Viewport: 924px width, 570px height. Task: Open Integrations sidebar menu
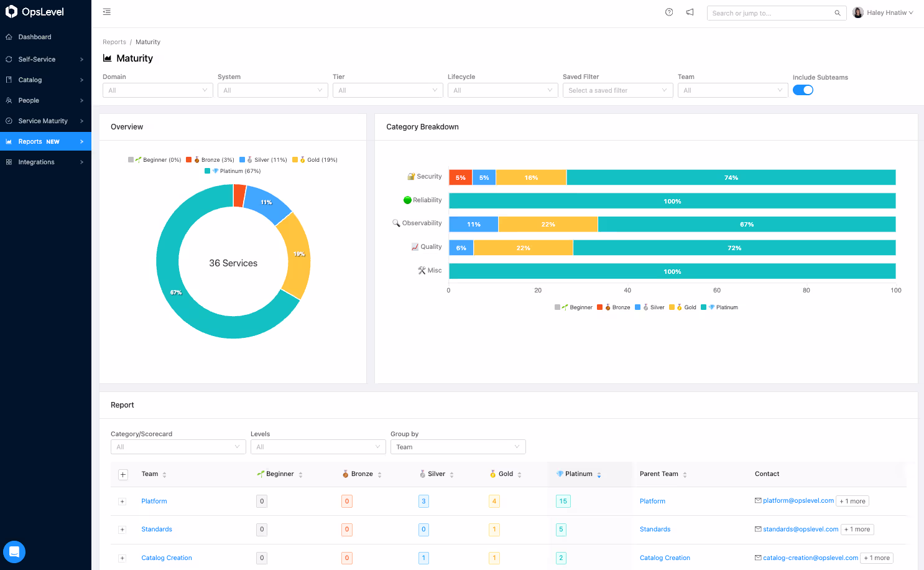(45, 162)
